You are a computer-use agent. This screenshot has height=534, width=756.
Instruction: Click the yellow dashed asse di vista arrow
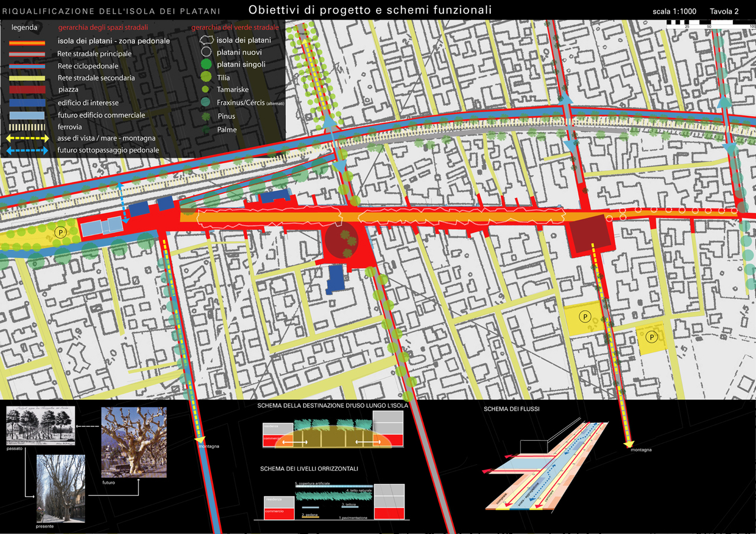pos(28,139)
